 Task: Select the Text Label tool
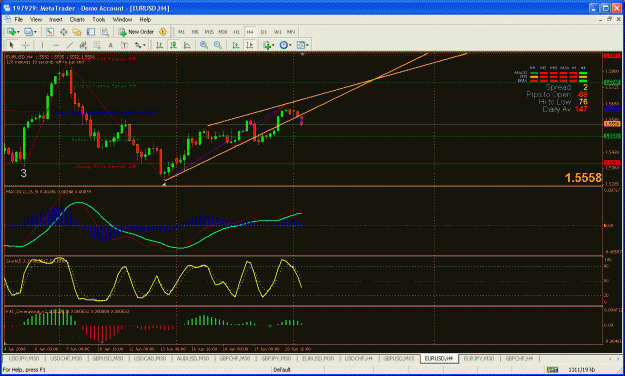124,45
